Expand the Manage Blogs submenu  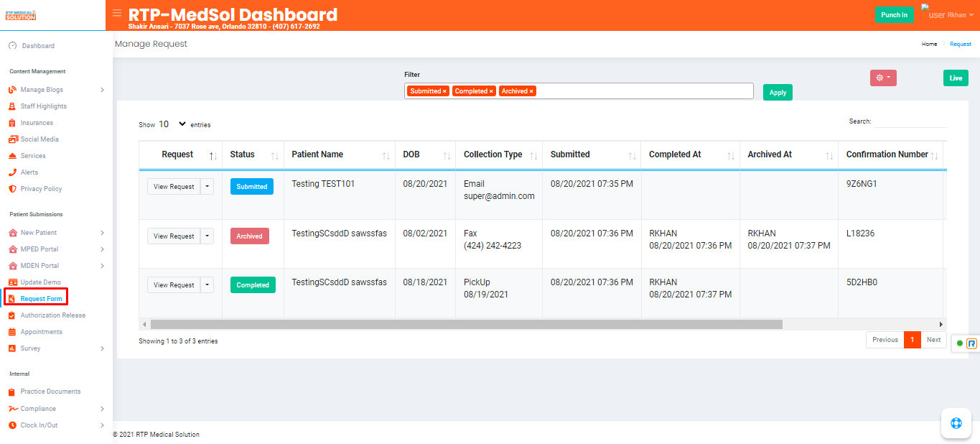[x=102, y=90]
